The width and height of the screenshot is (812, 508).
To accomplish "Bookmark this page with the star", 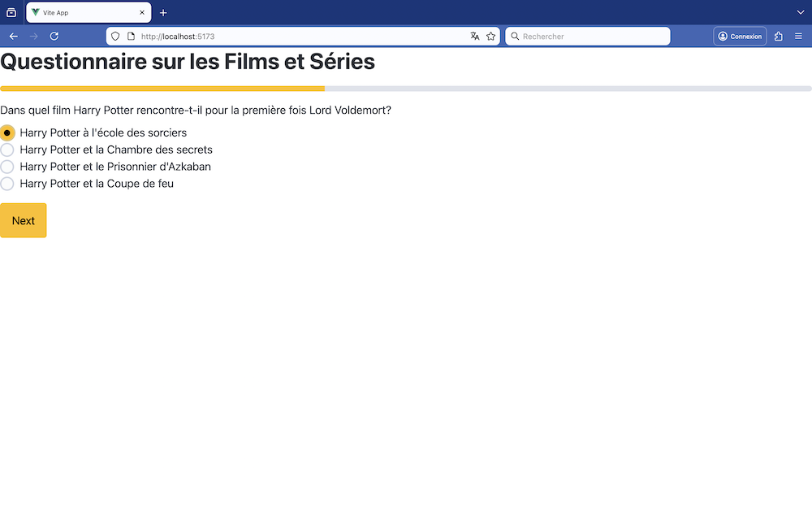I will [x=491, y=37].
